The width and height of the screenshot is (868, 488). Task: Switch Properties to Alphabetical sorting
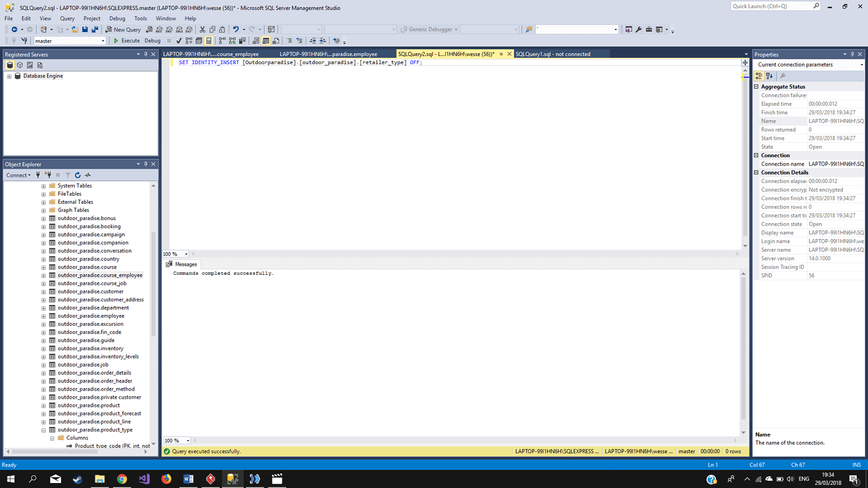769,76
